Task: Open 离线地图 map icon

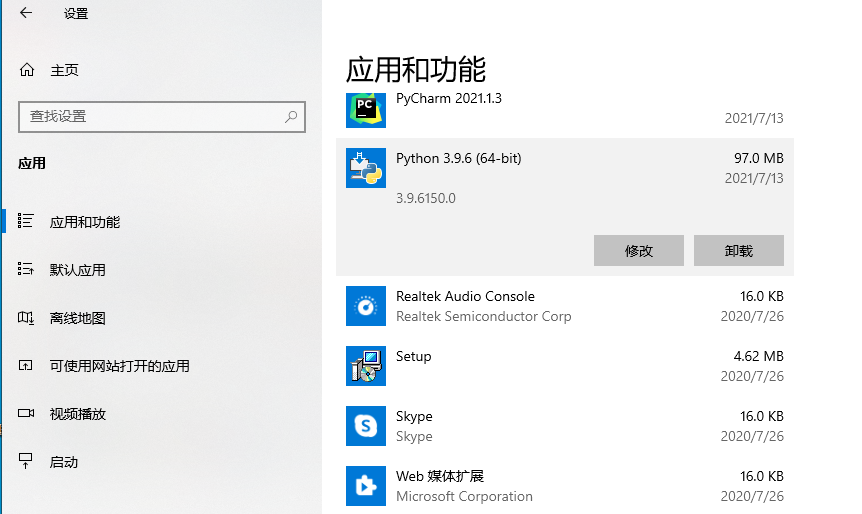Action: tap(26, 317)
